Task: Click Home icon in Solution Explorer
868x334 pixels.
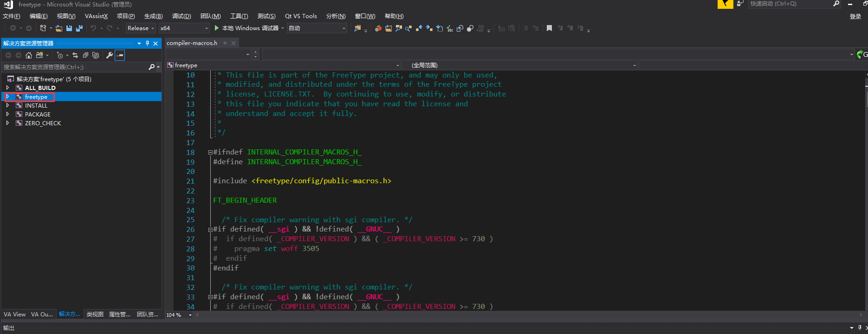Action: coord(29,55)
